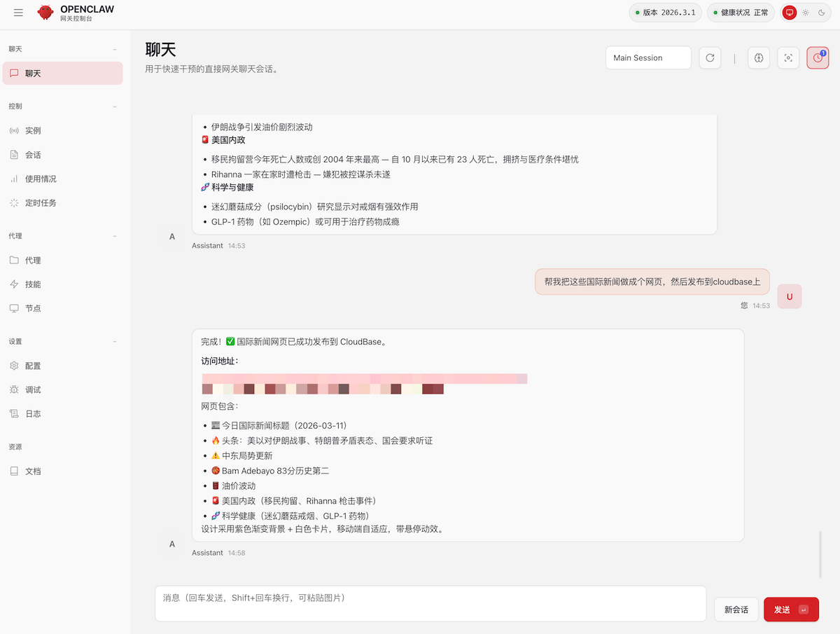
Task: Collapse the 控制 sidebar section
Action: [115, 106]
